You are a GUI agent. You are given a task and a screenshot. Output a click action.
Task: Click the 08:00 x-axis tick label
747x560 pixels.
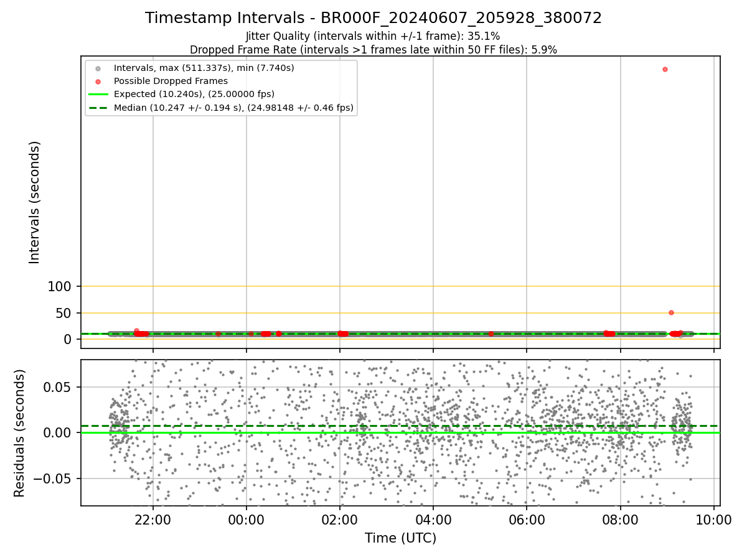620,520
